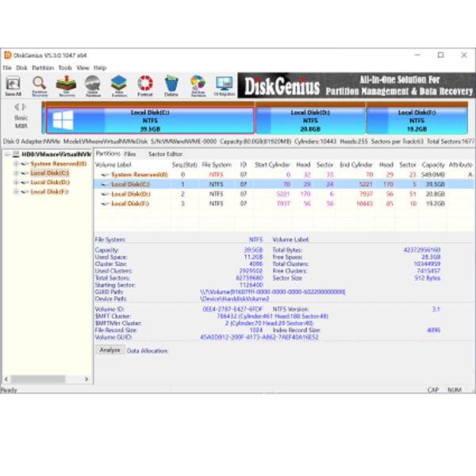476x476 pixels.
Task: Click the 20.8GB capacity table cell
Action: pos(436,194)
